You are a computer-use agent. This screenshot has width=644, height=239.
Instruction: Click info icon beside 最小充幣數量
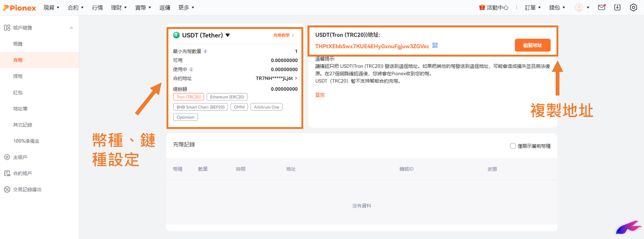coord(205,51)
